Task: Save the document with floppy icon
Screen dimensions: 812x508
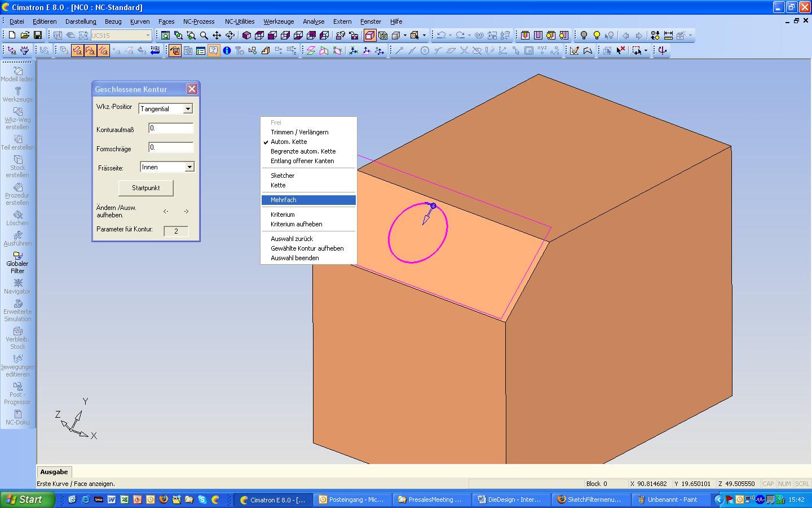Action: (38, 35)
